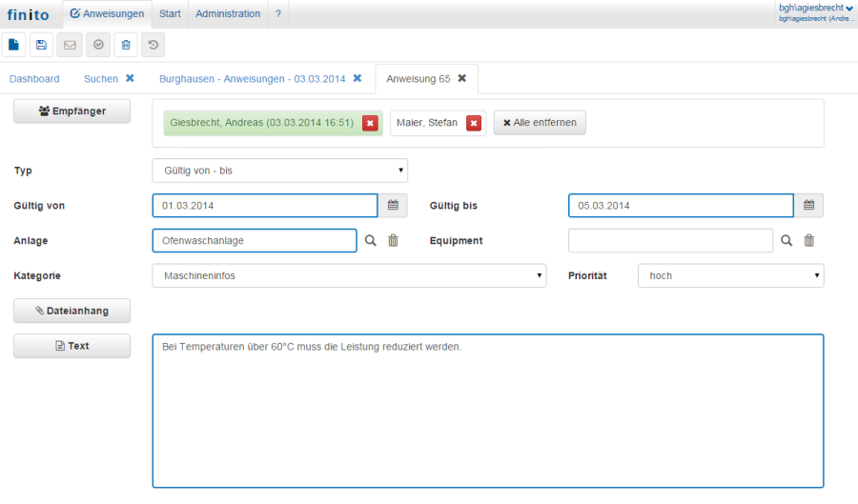
Task: Search for Anlage with magnifier icon
Action: click(371, 241)
